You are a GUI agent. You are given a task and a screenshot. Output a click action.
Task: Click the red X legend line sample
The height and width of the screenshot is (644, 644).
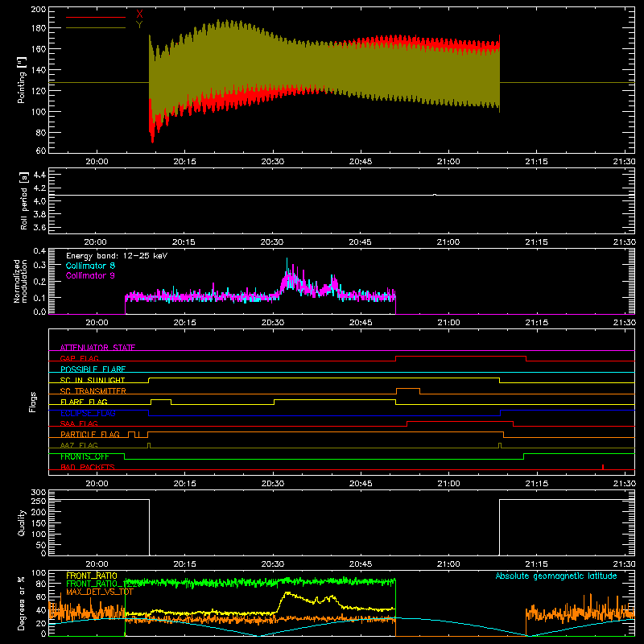[96, 17]
